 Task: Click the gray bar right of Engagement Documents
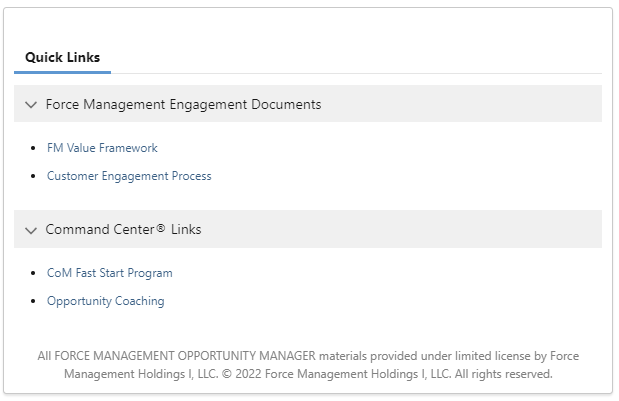coord(460,104)
